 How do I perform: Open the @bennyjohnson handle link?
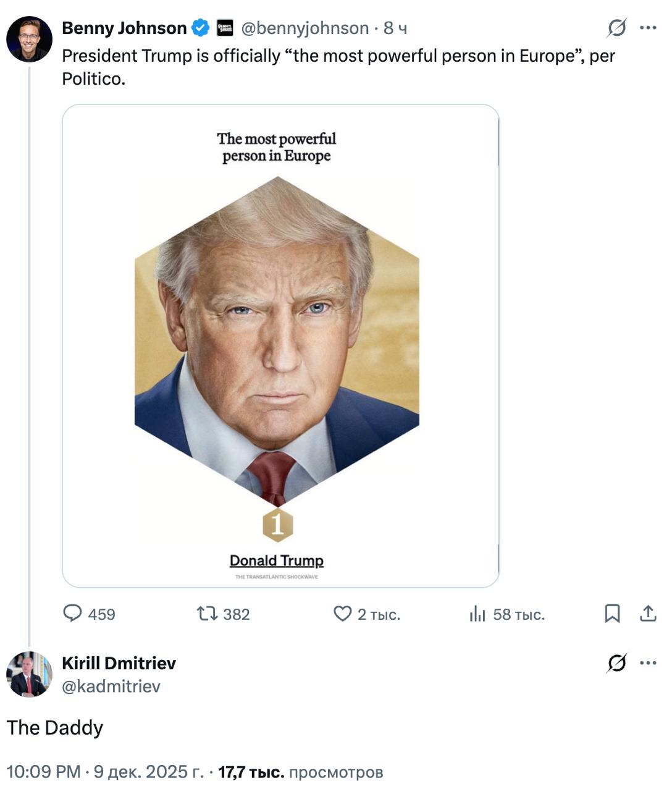point(304,28)
